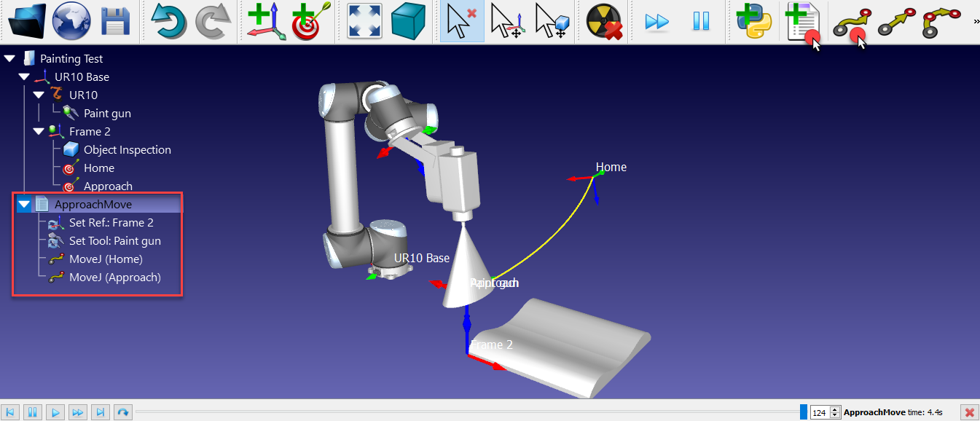Select the isometric view cube icon

pos(408,22)
